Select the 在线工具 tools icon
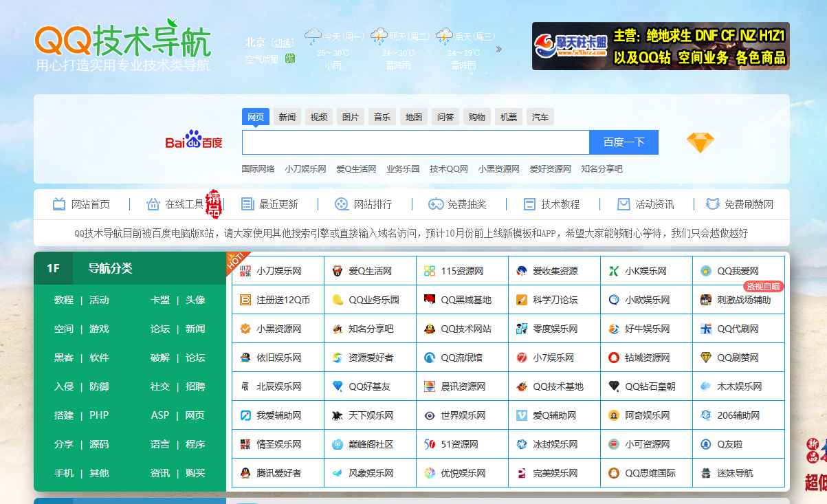The image size is (827, 504). pyautogui.click(x=153, y=203)
